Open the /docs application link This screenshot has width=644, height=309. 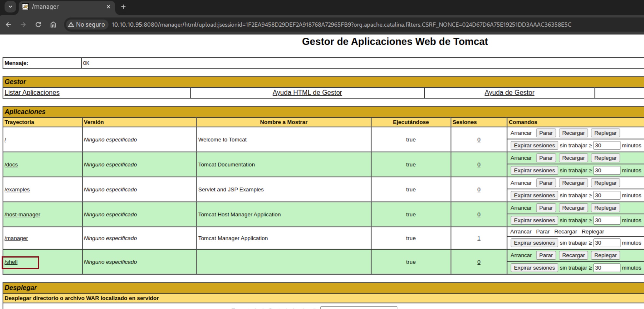(11, 165)
